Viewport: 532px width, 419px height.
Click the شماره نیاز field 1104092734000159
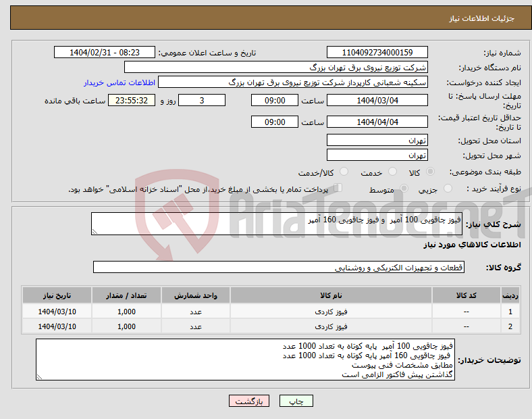click(377, 52)
